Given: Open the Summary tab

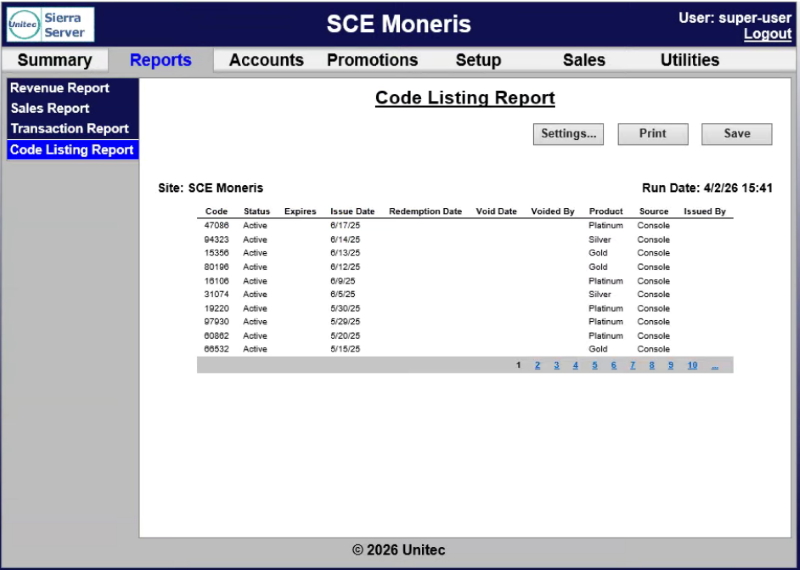Looking at the screenshot, I should coord(55,60).
